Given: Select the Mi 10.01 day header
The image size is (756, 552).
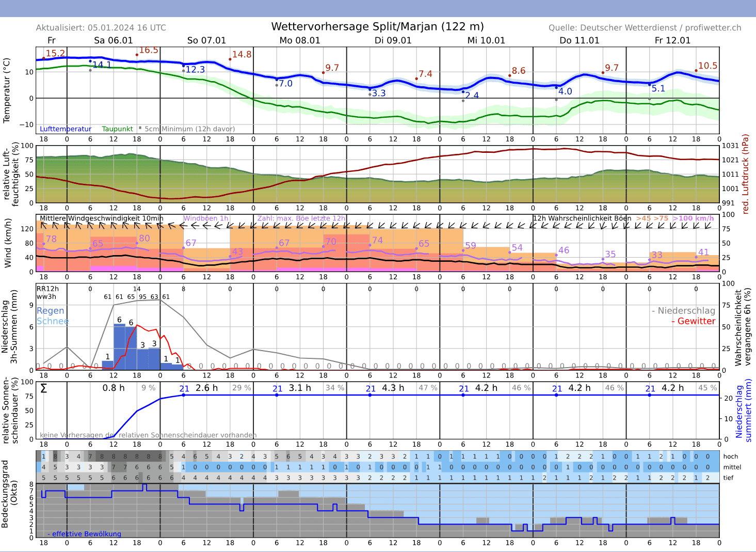Looking at the screenshot, I should [486, 40].
